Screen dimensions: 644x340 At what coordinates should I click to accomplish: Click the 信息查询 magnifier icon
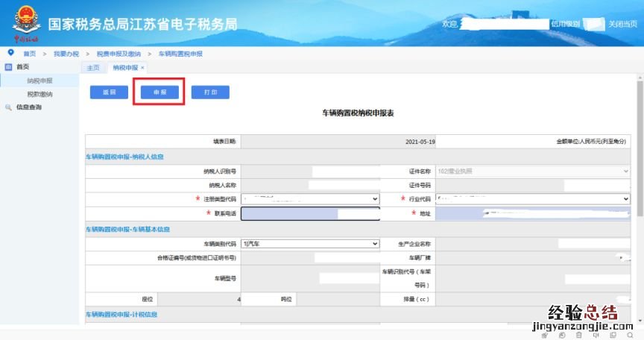tap(9, 107)
